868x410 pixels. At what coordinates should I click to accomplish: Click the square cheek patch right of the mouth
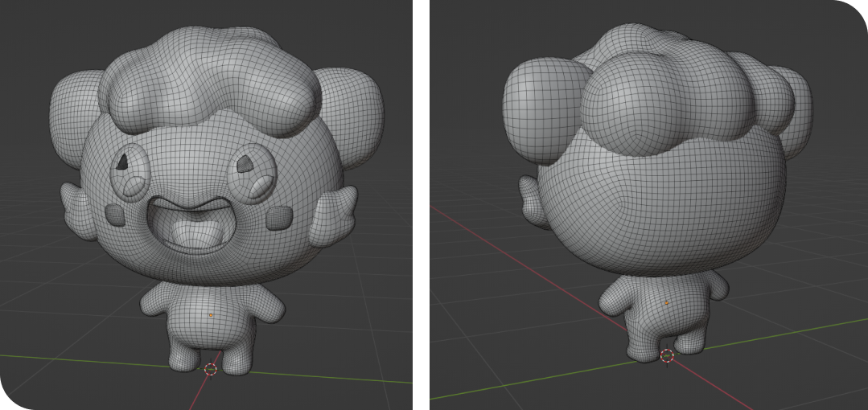coord(276,215)
